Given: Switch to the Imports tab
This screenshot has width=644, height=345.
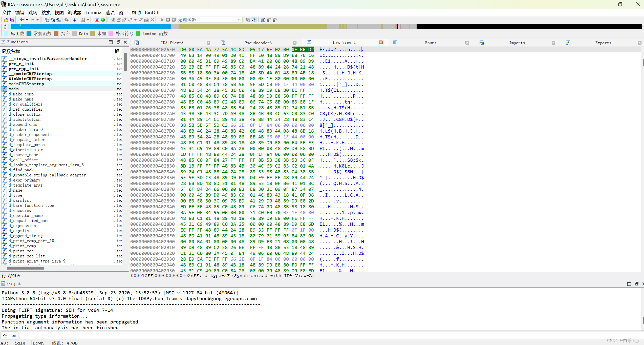Looking at the screenshot, I should click(x=517, y=43).
